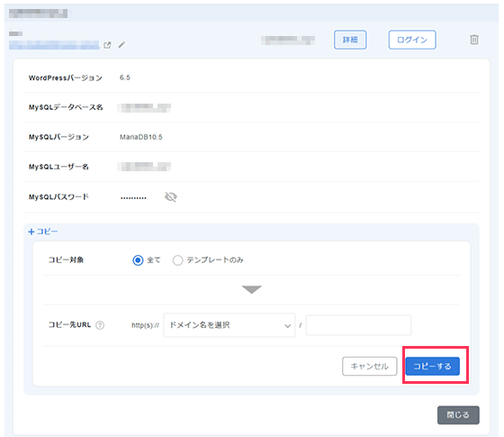Image resolution: width=504 pixels, height=437 pixels.
Task: Click the blue コピーする button
Action: tap(432, 366)
